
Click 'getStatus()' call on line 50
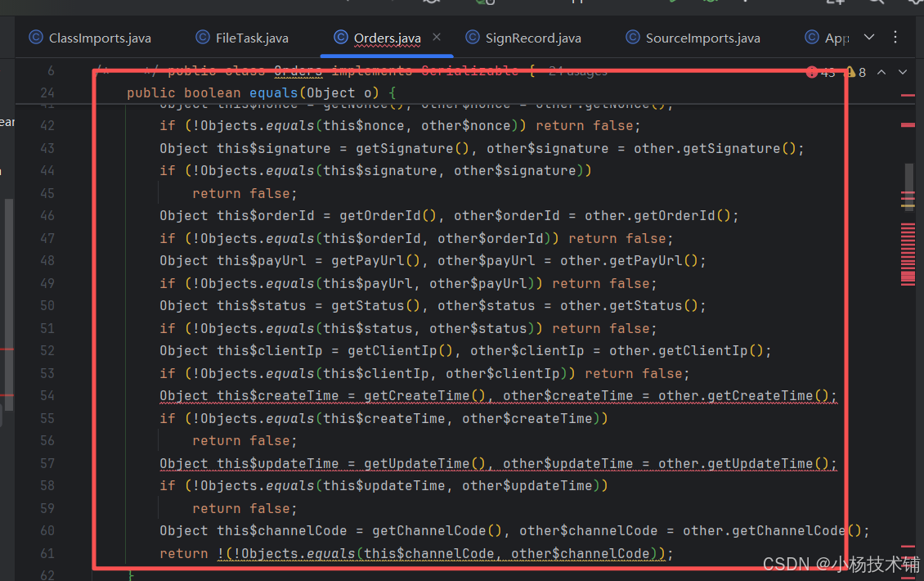tap(375, 306)
